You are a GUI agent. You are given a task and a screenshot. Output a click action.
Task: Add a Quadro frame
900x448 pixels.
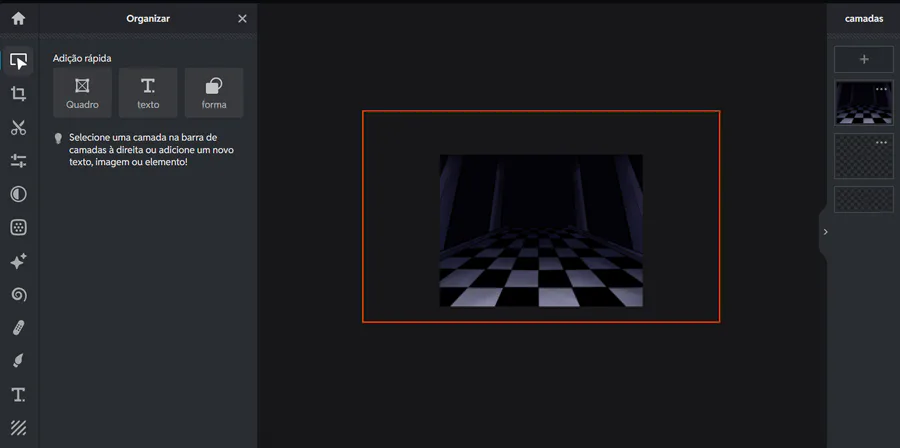(x=82, y=93)
